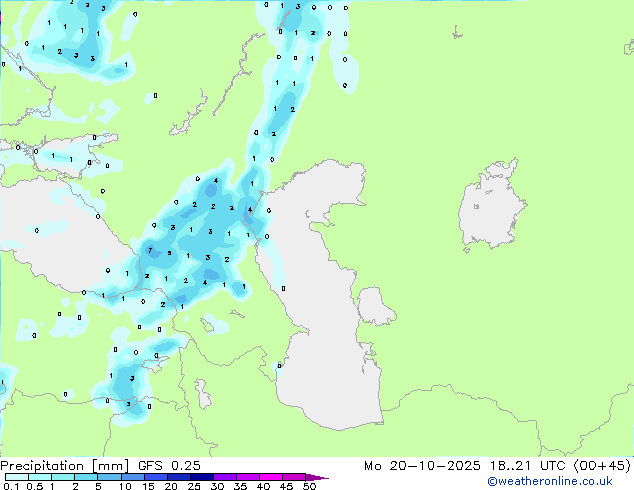Click the 15–20 mm royal blue legend swatch
This screenshot has width=634, height=490.
pos(156,477)
